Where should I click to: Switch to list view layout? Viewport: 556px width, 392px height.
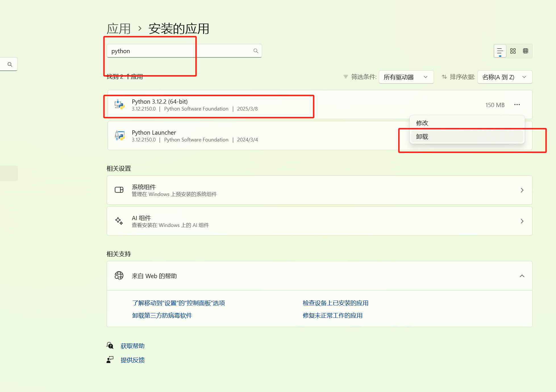pyautogui.click(x=500, y=51)
